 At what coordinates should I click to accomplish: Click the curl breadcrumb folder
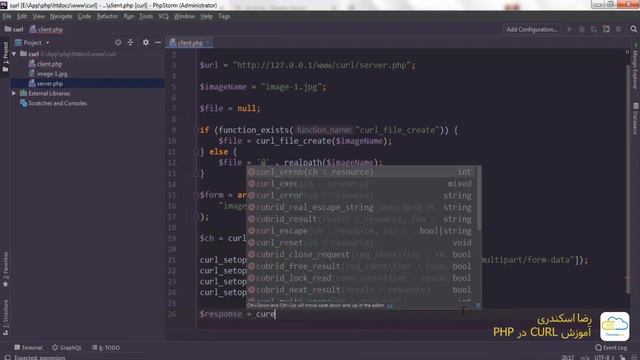(14, 29)
